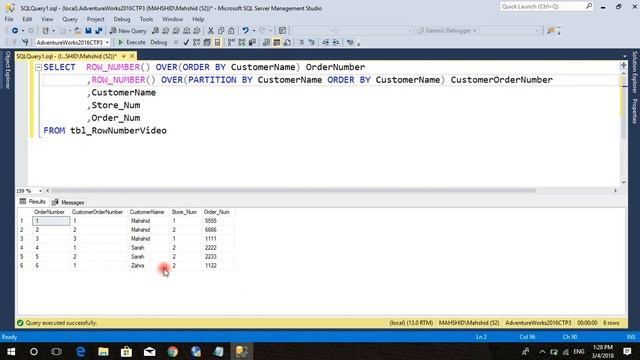
Task: Select the CustomerName column header
Action: click(x=147, y=212)
